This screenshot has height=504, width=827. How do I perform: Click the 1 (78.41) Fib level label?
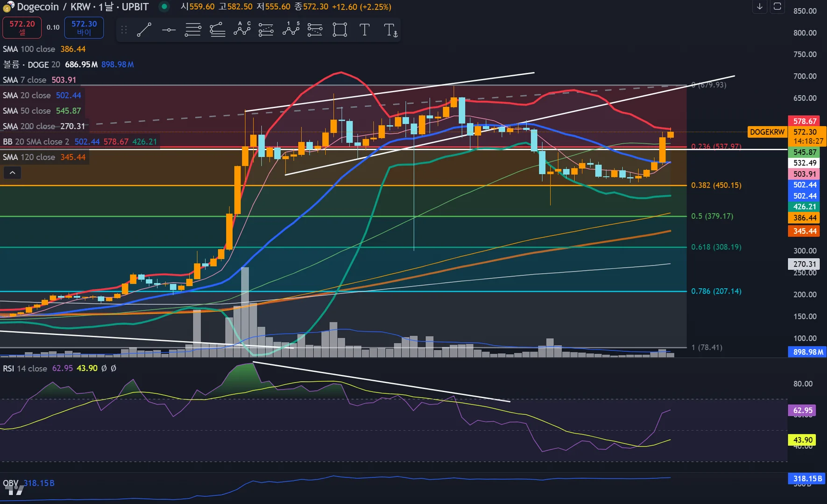[x=707, y=347]
